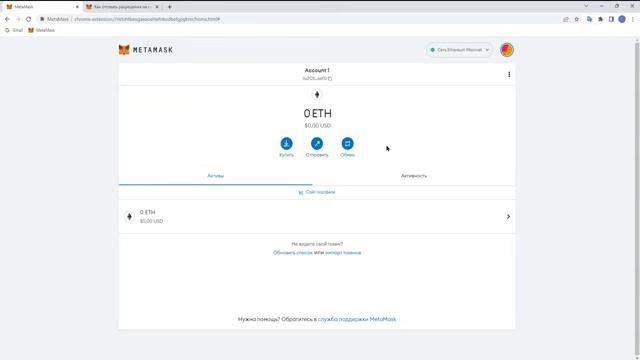Click the page's vertical scrollbar
Image resolution: width=640 pixels, height=360 pixels.
637,198
